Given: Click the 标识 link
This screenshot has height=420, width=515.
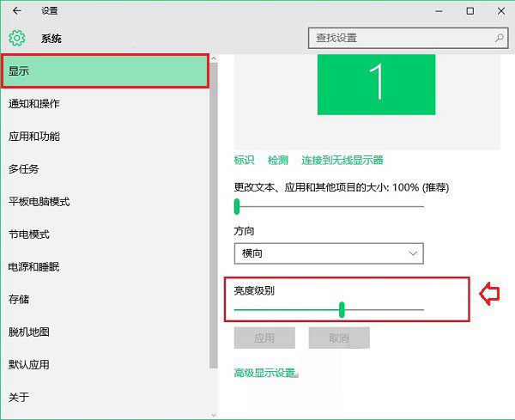Looking at the screenshot, I should coord(244,160).
